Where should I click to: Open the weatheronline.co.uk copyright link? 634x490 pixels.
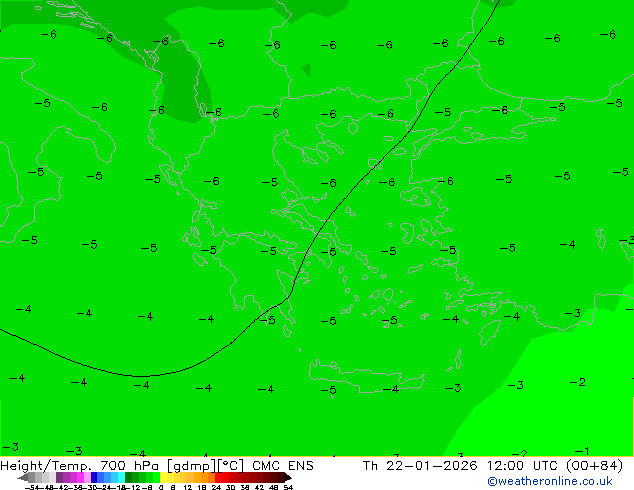(549, 481)
